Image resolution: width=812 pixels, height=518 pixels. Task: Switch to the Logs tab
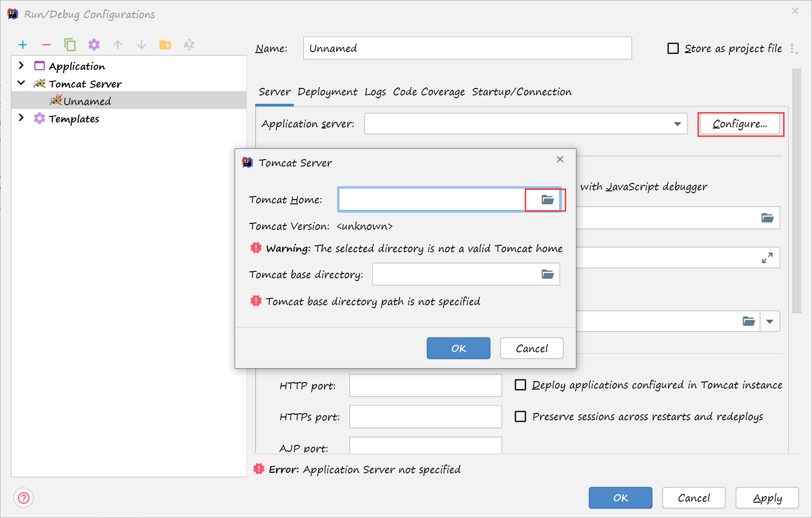[375, 92]
